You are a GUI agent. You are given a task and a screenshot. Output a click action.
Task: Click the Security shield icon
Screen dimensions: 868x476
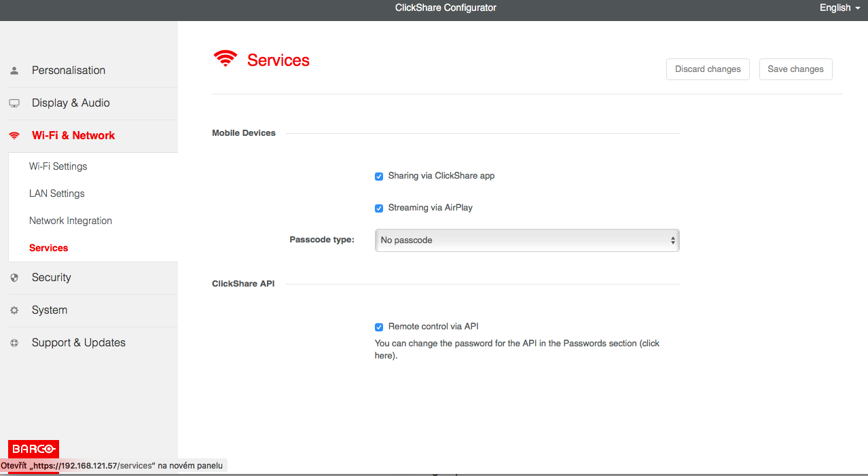pyautogui.click(x=14, y=278)
